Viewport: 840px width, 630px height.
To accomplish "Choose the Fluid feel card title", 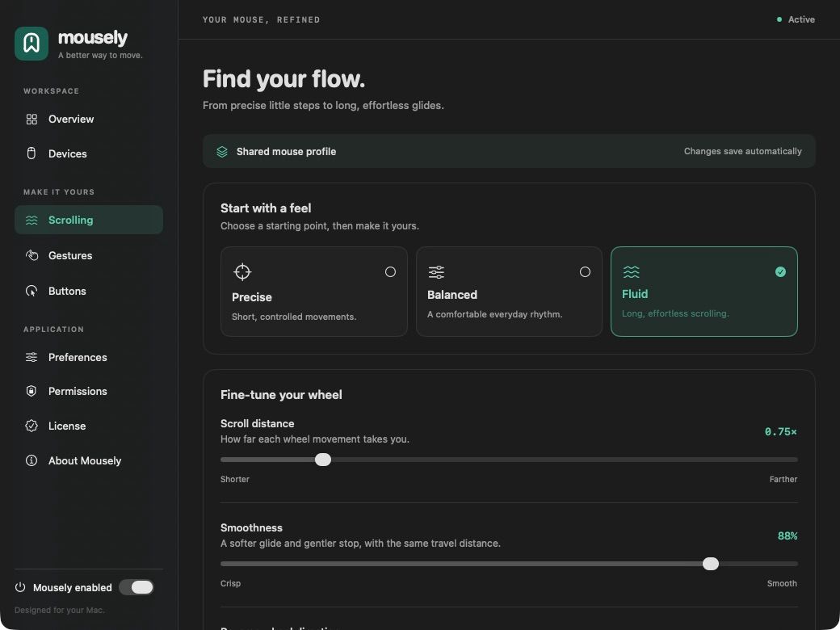I will (x=635, y=294).
